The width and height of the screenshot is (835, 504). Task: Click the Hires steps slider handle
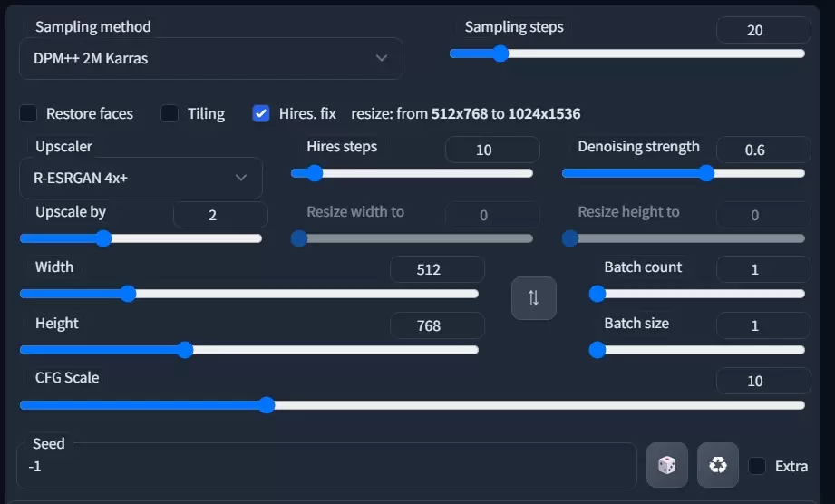point(314,173)
